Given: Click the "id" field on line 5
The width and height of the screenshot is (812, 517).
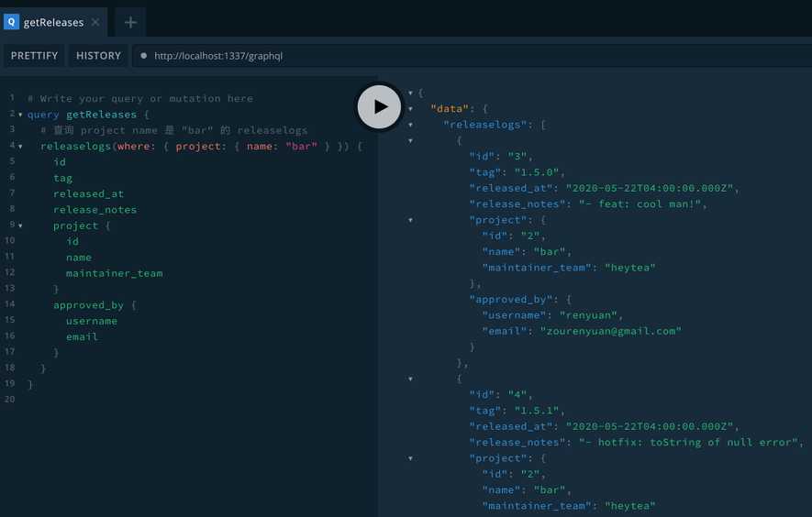Looking at the screenshot, I should click(60, 162).
